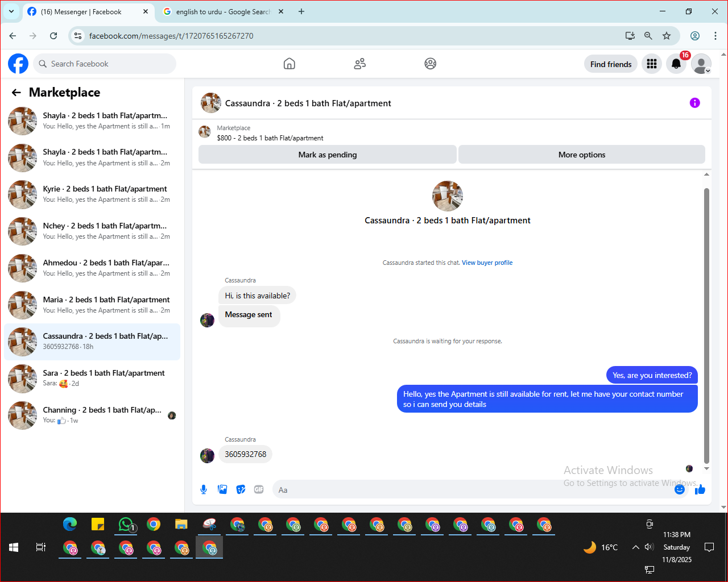
Task: Show hidden system tray icons
Action: point(635,547)
